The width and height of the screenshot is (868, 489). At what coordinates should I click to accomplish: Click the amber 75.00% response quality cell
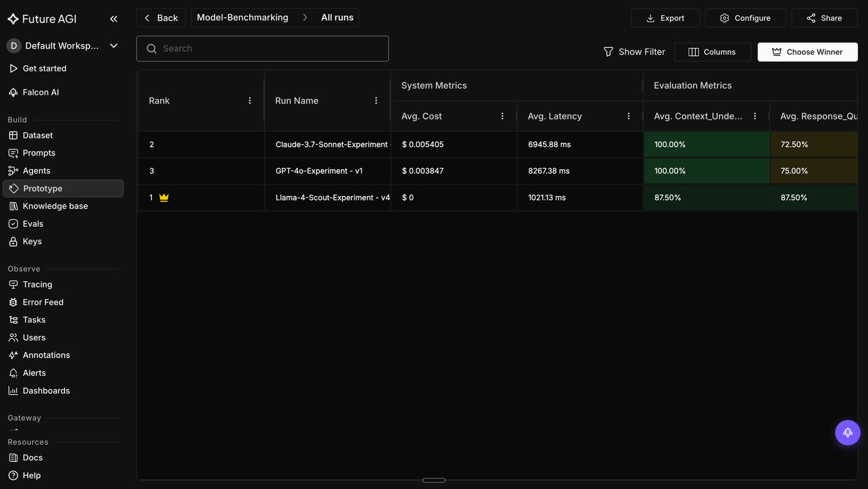[x=814, y=170]
